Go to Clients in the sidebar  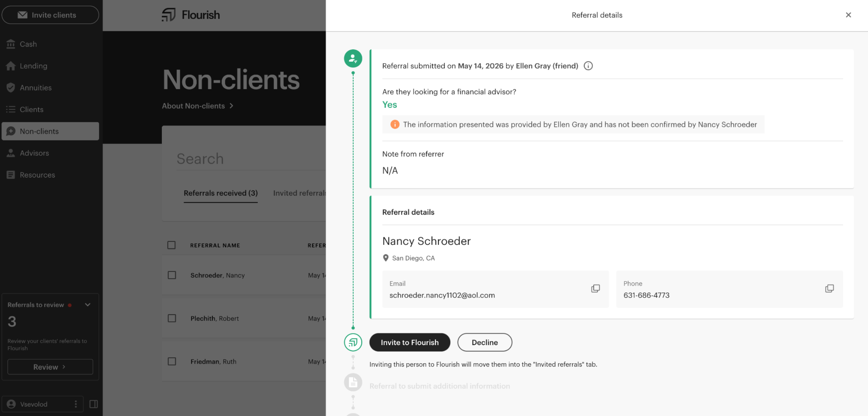[50, 109]
